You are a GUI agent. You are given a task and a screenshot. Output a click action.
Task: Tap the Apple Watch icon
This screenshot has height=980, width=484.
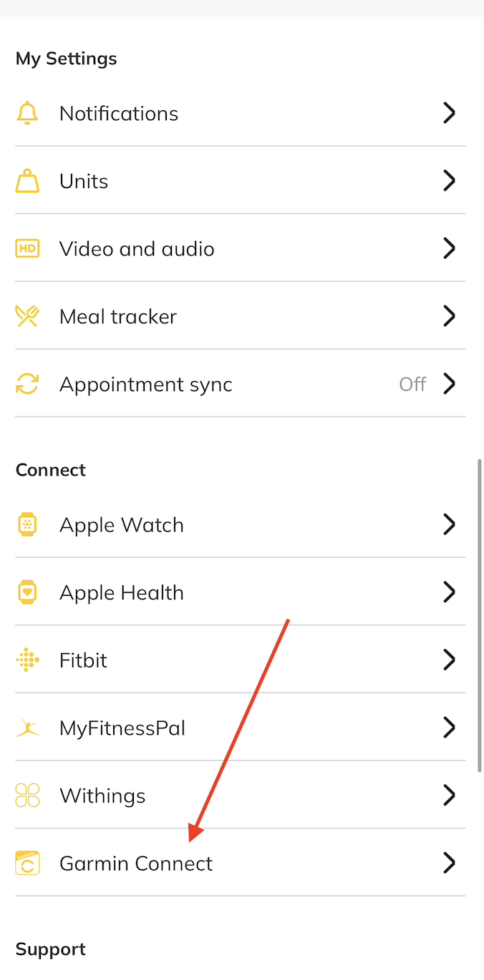pyautogui.click(x=27, y=524)
